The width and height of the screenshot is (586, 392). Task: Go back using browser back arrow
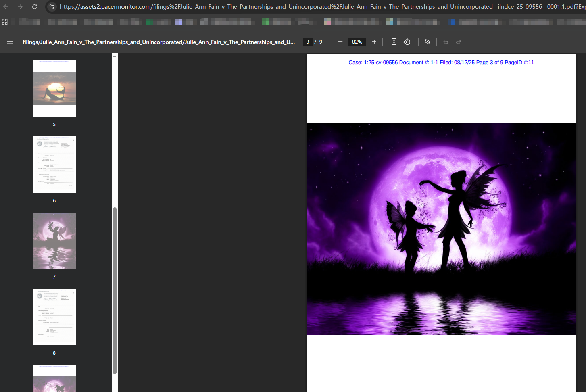click(x=6, y=7)
